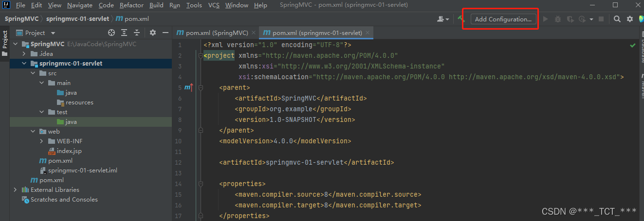Click the Maven parent gutter icon on line 5

point(189,87)
